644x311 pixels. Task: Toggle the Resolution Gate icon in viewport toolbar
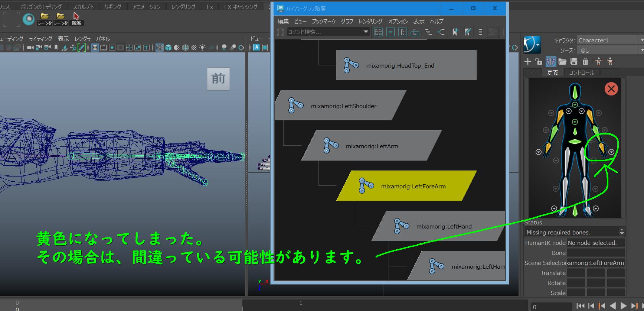point(112,48)
